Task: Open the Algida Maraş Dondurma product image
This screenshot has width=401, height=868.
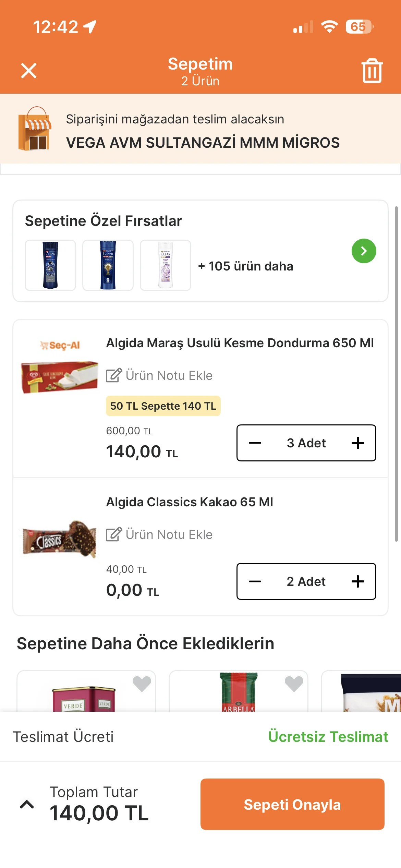Action: point(60,377)
